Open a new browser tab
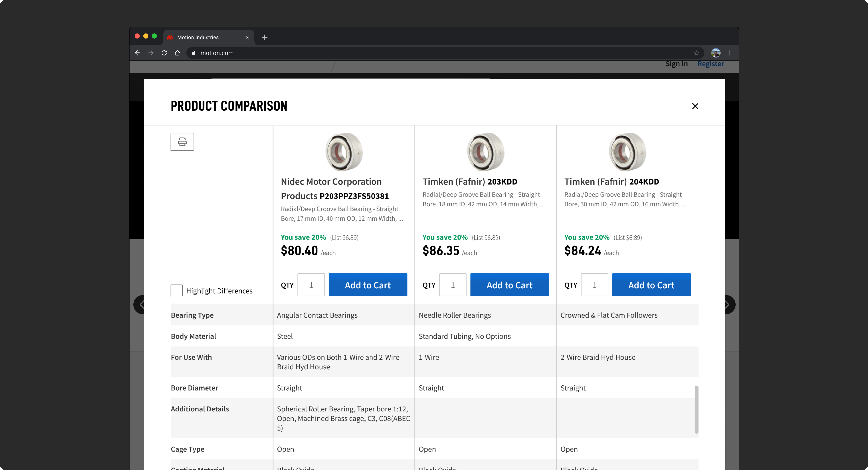This screenshot has width=868, height=470. [x=264, y=37]
